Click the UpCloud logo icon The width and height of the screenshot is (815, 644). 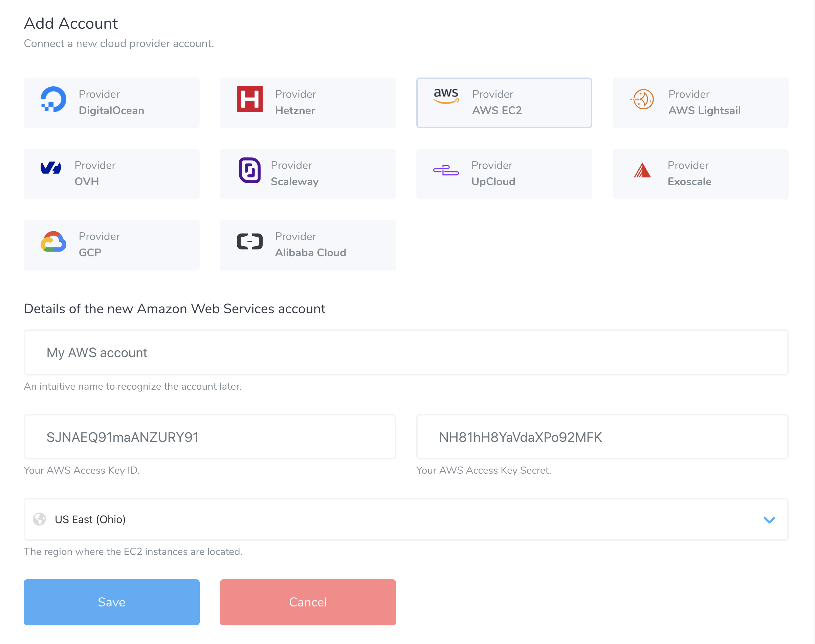click(x=446, y=170)
